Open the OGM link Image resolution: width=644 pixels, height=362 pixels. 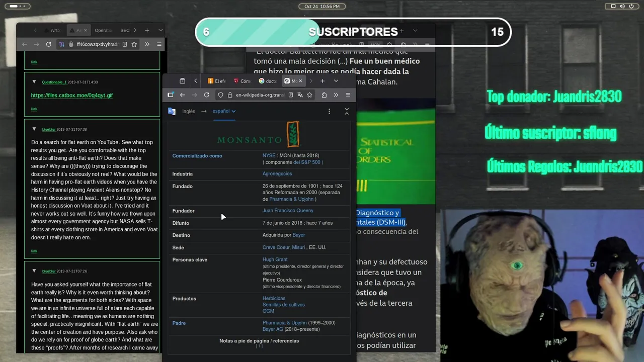click(x=268, y=311)
